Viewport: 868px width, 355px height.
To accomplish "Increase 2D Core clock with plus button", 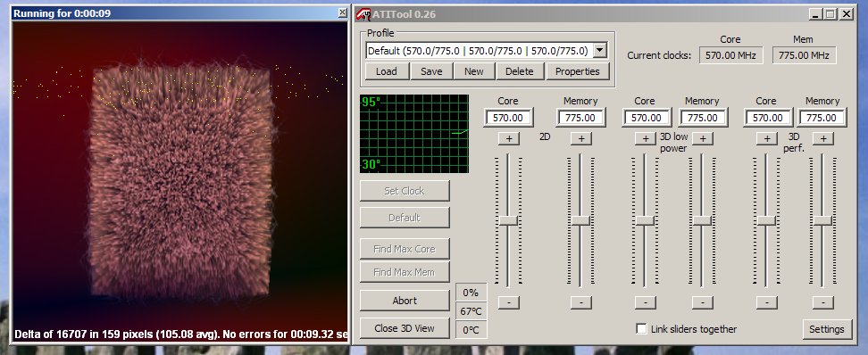I will pyautogui.click(x=508, y=138).
